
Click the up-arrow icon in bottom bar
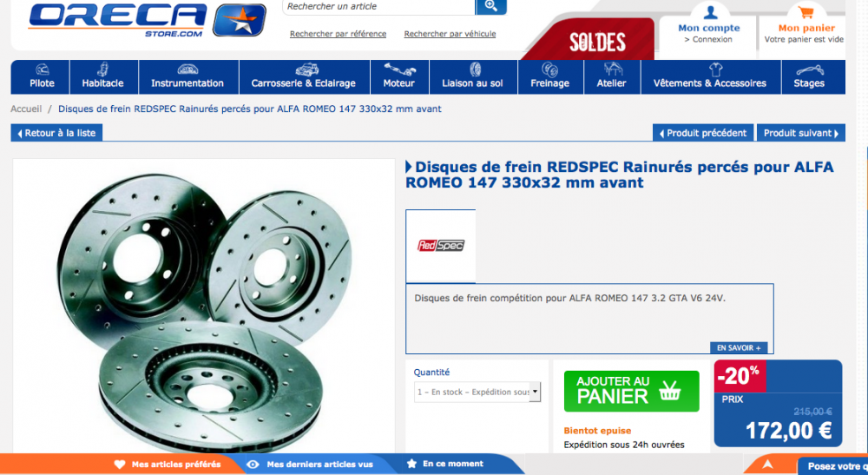[767, 464]
